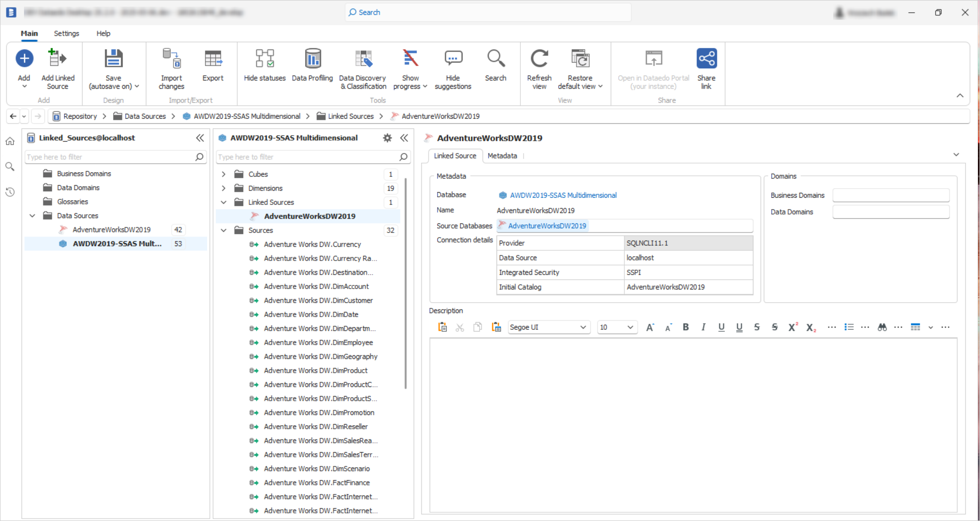Click the insert table icon
Viewport: 980px width, 521px height.
point(916,327)
